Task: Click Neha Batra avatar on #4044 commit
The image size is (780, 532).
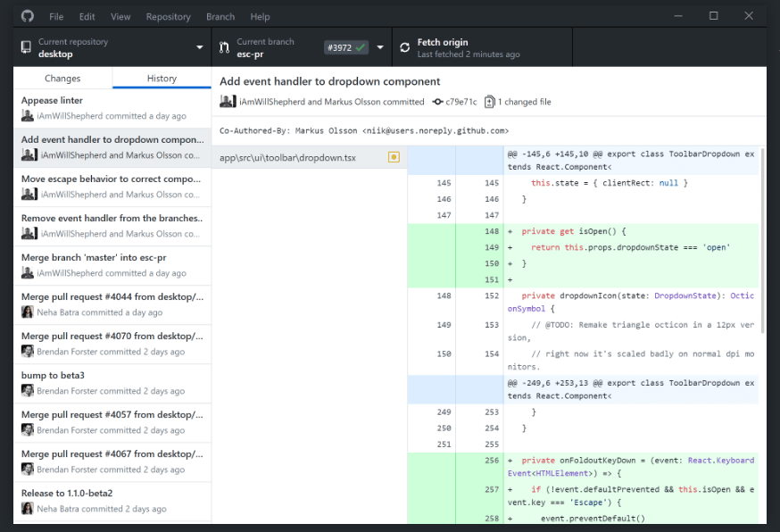Action: point(28,312)
